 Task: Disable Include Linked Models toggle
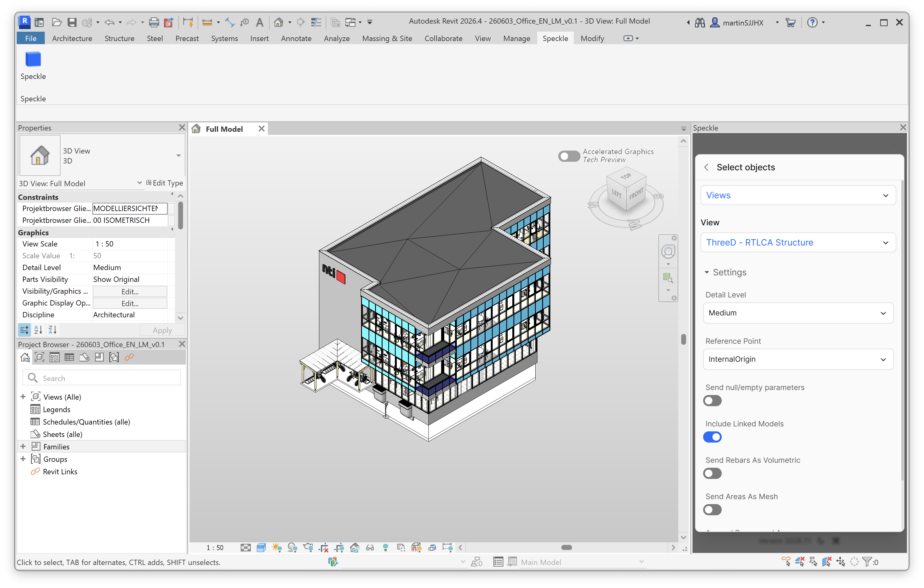[x=712, y=437]
